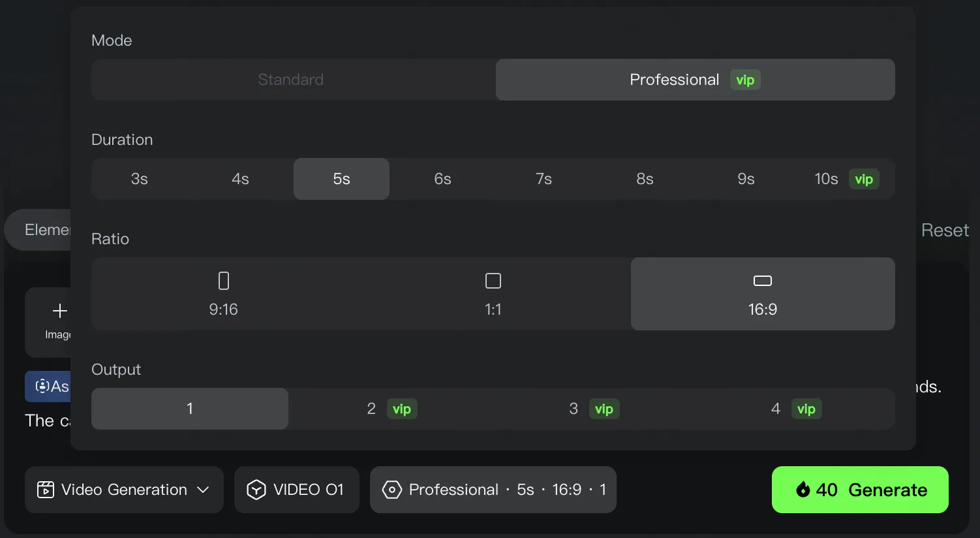Expand the Video Generation dropdown chevron
Screen dimensions: 980x538
pyautogui.click(x=203, y=490)
